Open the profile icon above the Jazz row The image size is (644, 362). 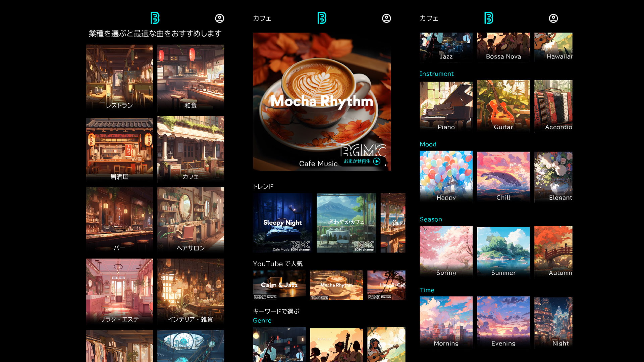(x=553, y=18)
